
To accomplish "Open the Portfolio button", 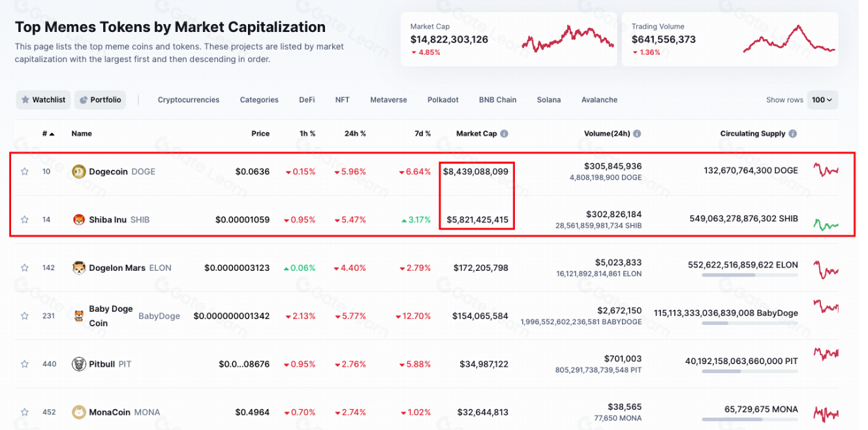I will pos(100,100).
